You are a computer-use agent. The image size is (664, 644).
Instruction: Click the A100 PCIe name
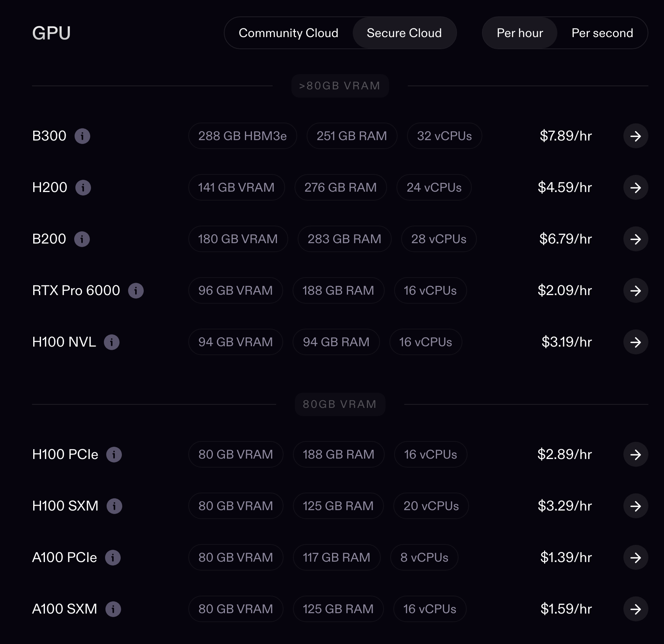click(64, 557)
